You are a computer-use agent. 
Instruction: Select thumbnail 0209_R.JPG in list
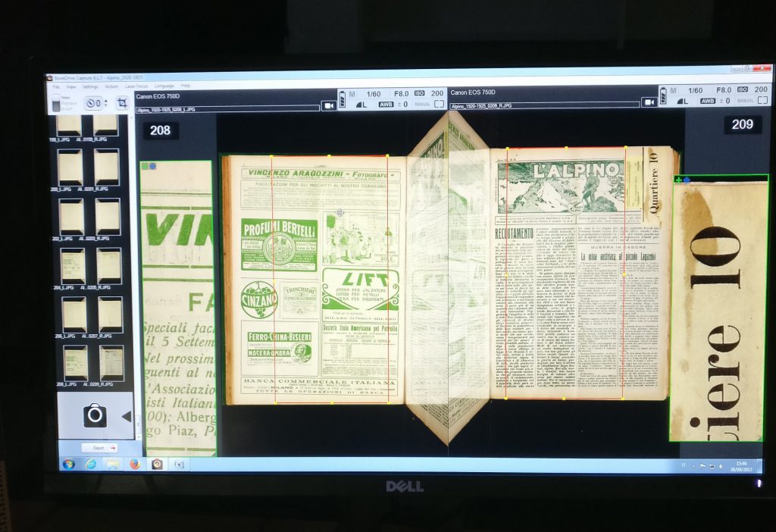pos(111,363)
